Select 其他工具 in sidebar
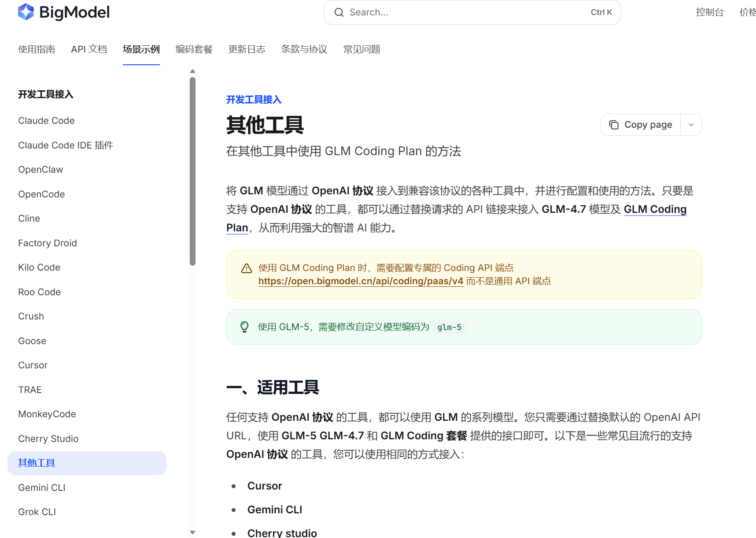 tap(87, 463)
